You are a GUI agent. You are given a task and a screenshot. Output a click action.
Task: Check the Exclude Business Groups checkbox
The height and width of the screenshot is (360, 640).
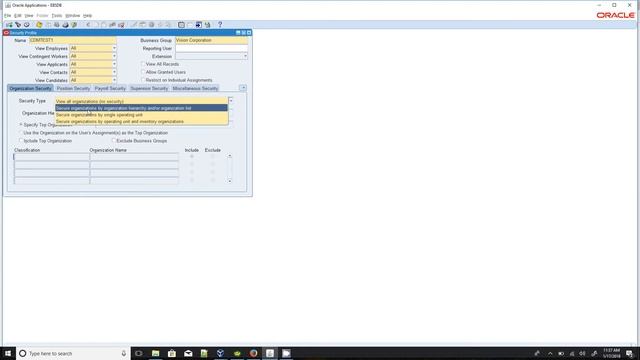(x=114, y=141)
